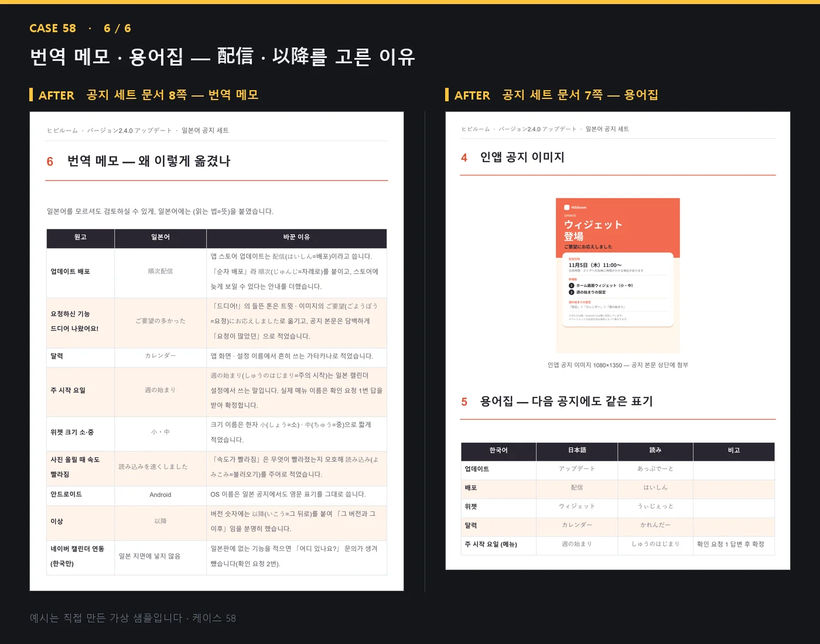Select the '요청하신 기능 드디어 나왔어요!' cell
820x644 pixels.
click(x=81, y=321)
